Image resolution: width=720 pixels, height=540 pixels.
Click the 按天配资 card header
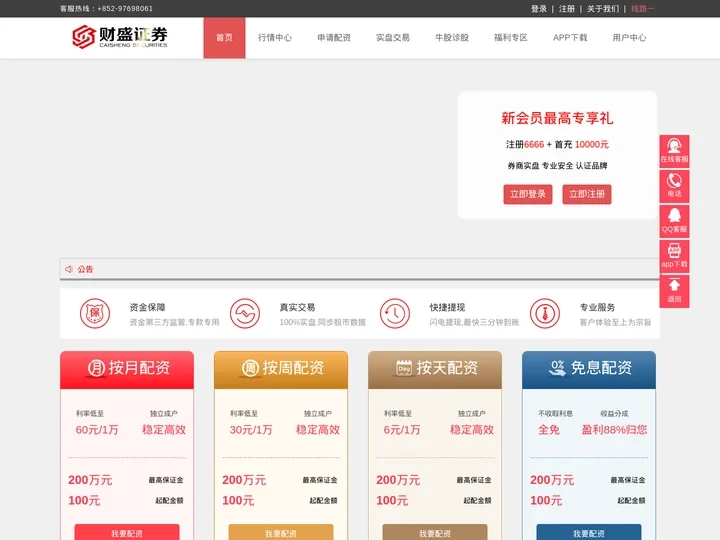[x=435, y=370]
